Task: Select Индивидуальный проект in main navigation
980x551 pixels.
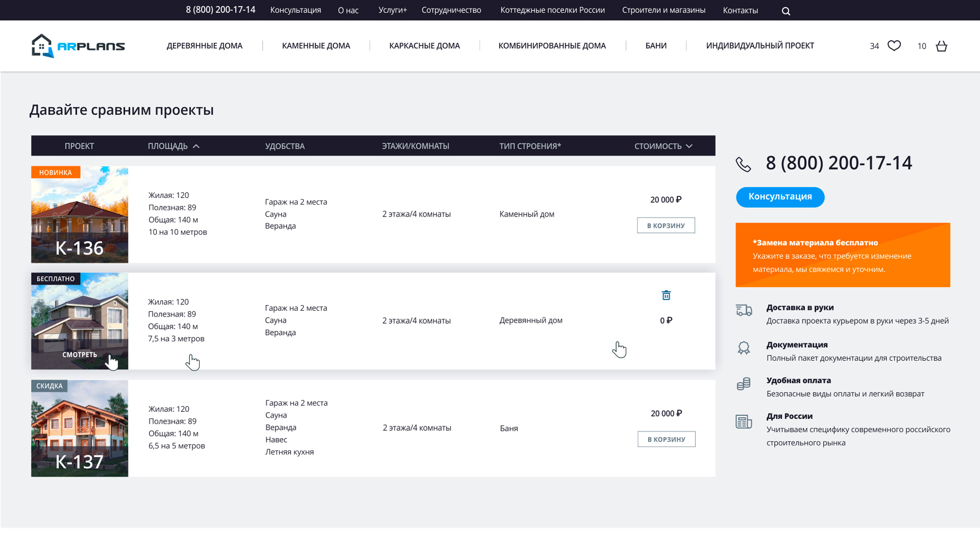Action: click(760, 46)
